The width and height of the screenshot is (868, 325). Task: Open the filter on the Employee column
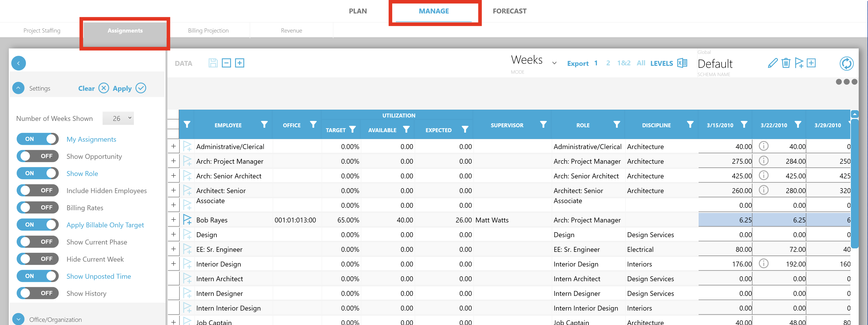[x=264, y=125]
